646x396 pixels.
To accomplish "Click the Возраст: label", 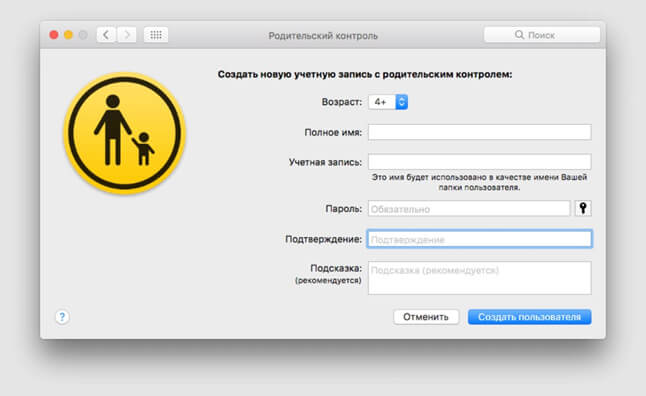I will point(342,102).
